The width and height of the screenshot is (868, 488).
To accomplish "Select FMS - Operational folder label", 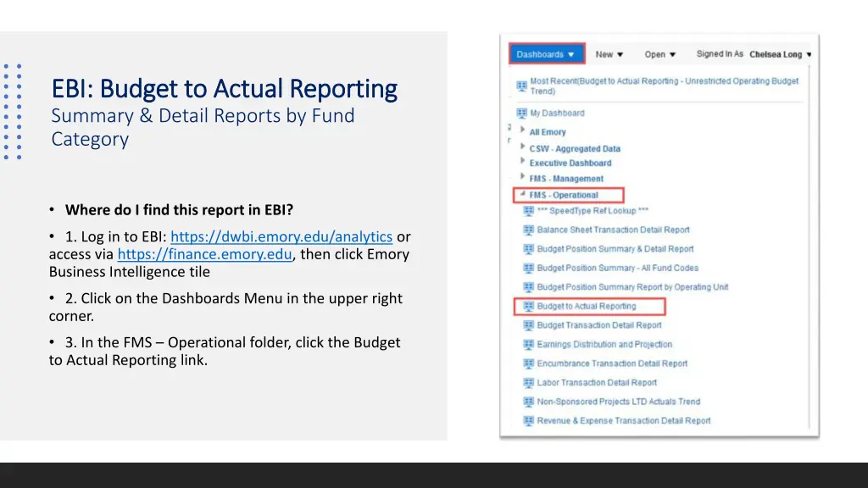I will coord(564,196).
